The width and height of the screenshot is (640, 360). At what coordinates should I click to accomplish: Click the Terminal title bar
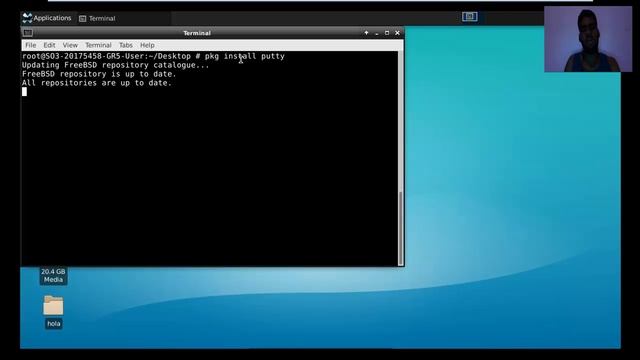click(x=197, y=33)
